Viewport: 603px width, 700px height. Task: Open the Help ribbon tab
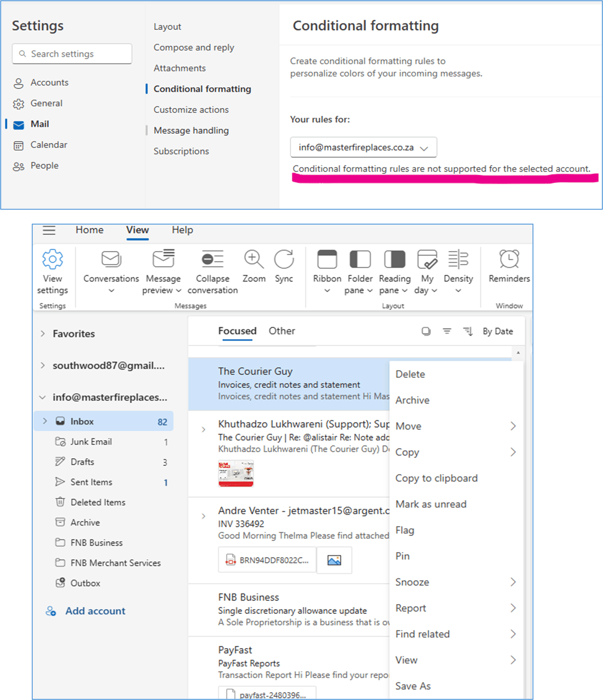(x=182, y=230)
